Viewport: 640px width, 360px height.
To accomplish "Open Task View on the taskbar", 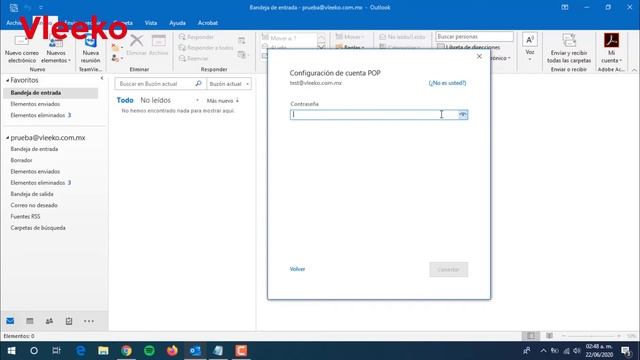I will (x=56, y=351).
